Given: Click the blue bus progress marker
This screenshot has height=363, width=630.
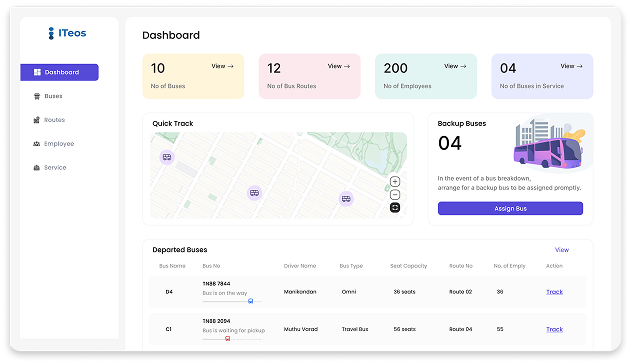Looking at the screenshot, I should (250, 301).
